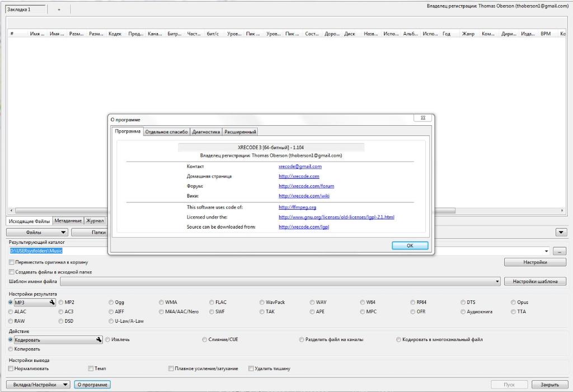Click the BPM column header
This screenshot has width=573, height=392.
pos(546,34)
